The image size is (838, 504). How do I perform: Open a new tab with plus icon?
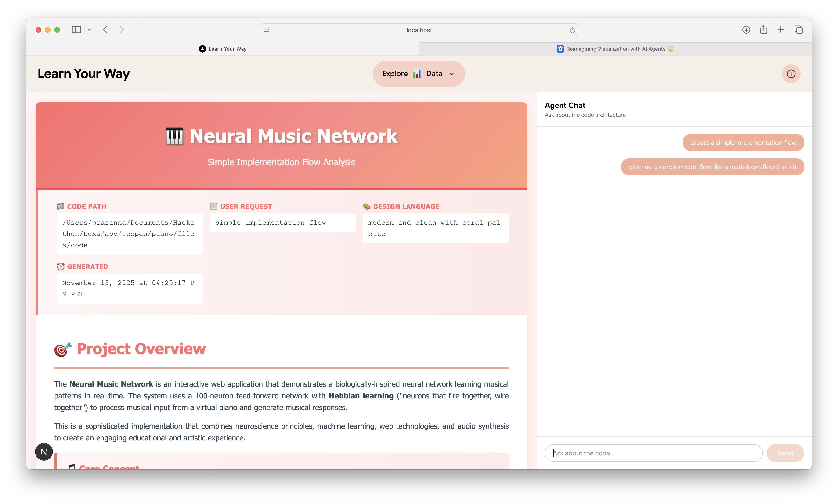coord(781,30)
